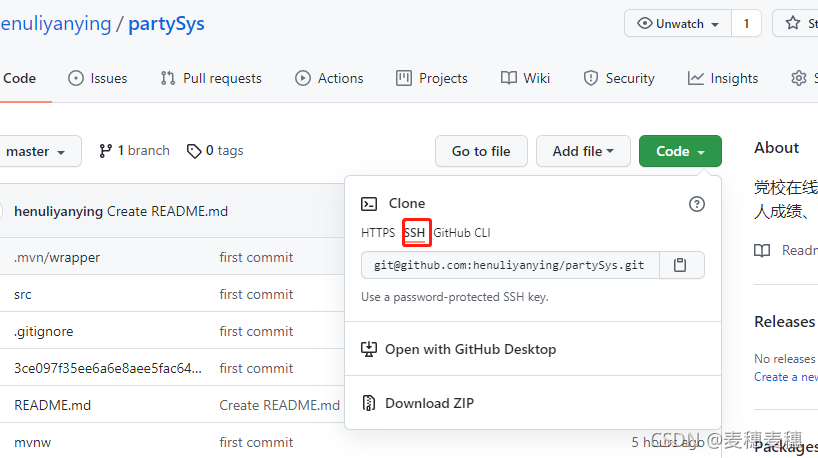Screen dimensions: 818x458
Task: Open Create README.md message in README.md row
Action: point(280,405)
